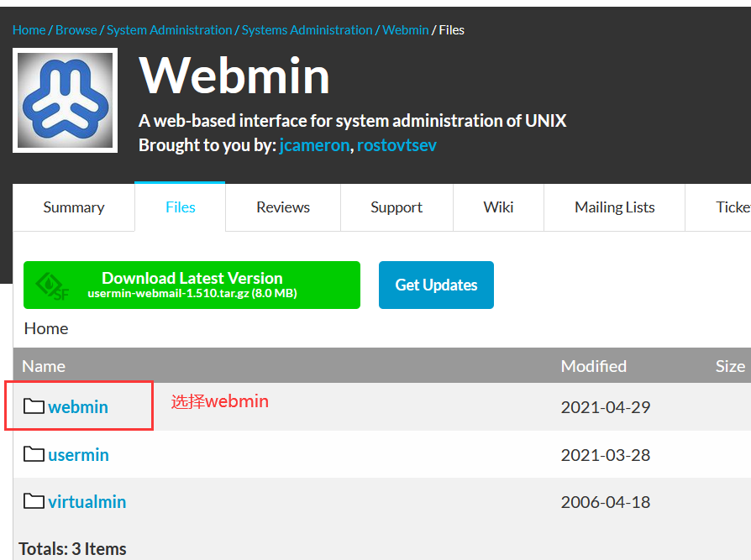Viewport: 751px width, 560px height.
Task: Click the Totals: 3 Items text
Action: (x=72, y=549)
